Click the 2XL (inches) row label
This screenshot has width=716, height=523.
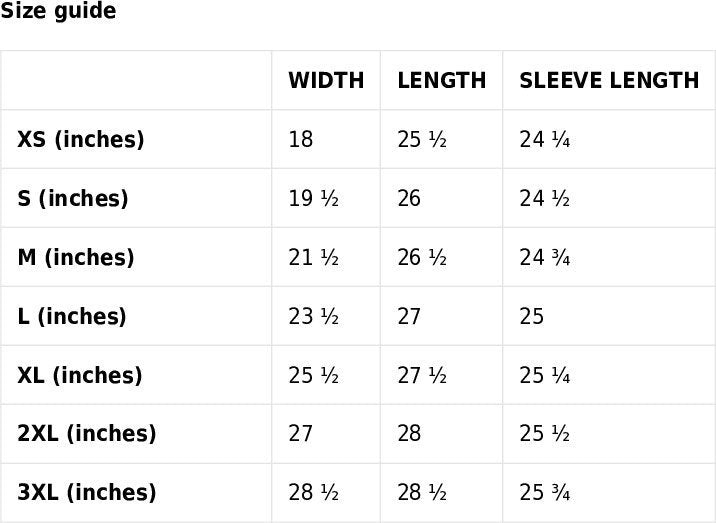[87, 434]
